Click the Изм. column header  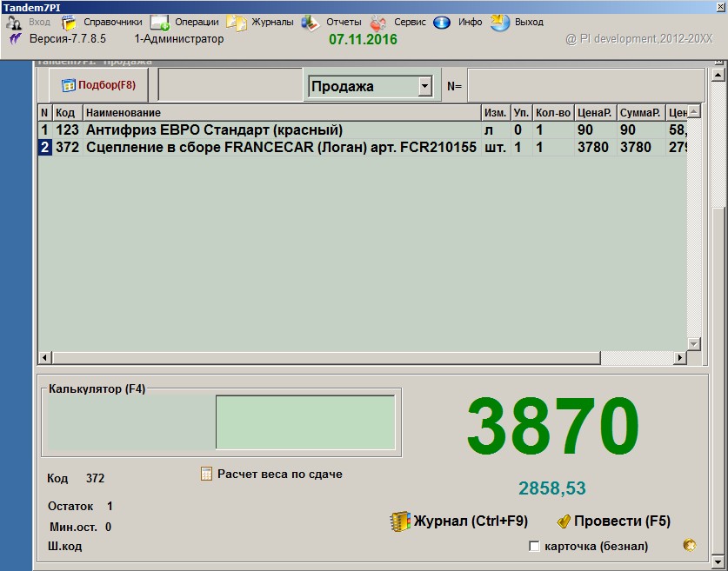point(496,113)
